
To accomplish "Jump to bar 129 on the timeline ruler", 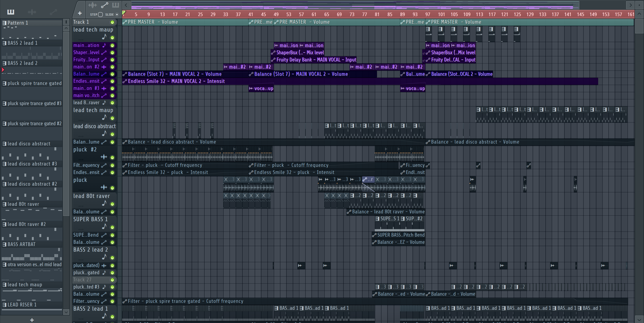I will (x=530, y=15).
